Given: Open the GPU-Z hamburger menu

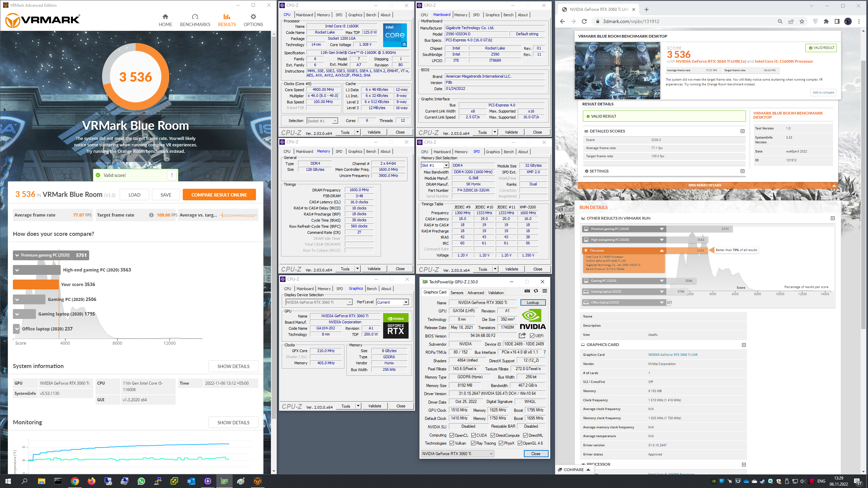Looking at the screenshot, I should [545, 291].
